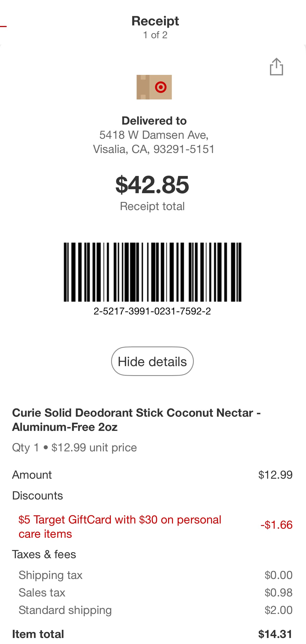
Task: Click the Qty 1 unit price line
Action: tap(74, 448)
